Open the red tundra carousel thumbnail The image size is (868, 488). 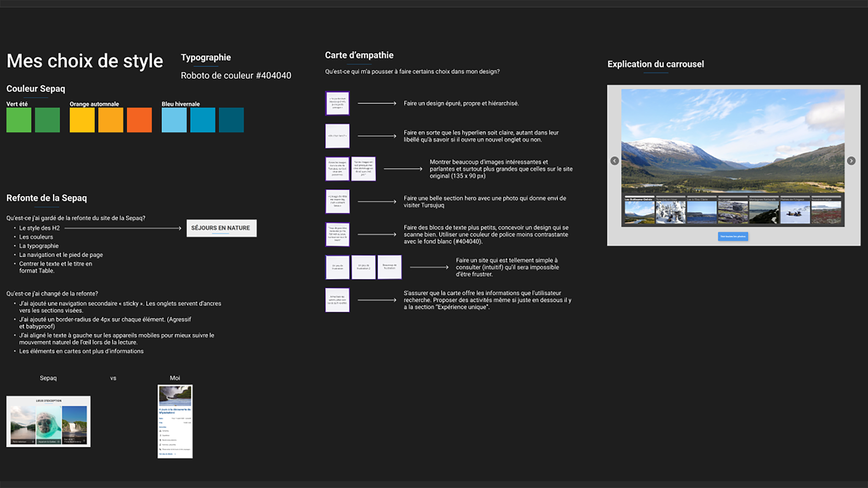pyautogui.click(x=826, y=212)
